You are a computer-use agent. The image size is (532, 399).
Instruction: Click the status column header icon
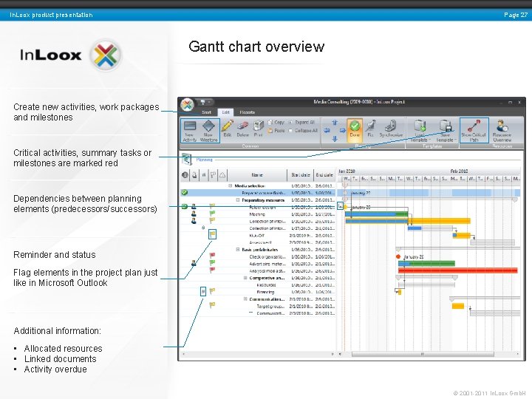tap(185, 175)
